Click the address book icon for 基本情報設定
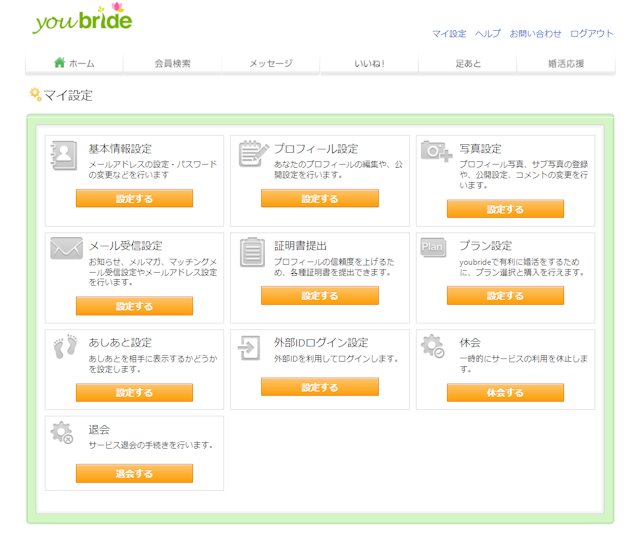 click(65, 154)
